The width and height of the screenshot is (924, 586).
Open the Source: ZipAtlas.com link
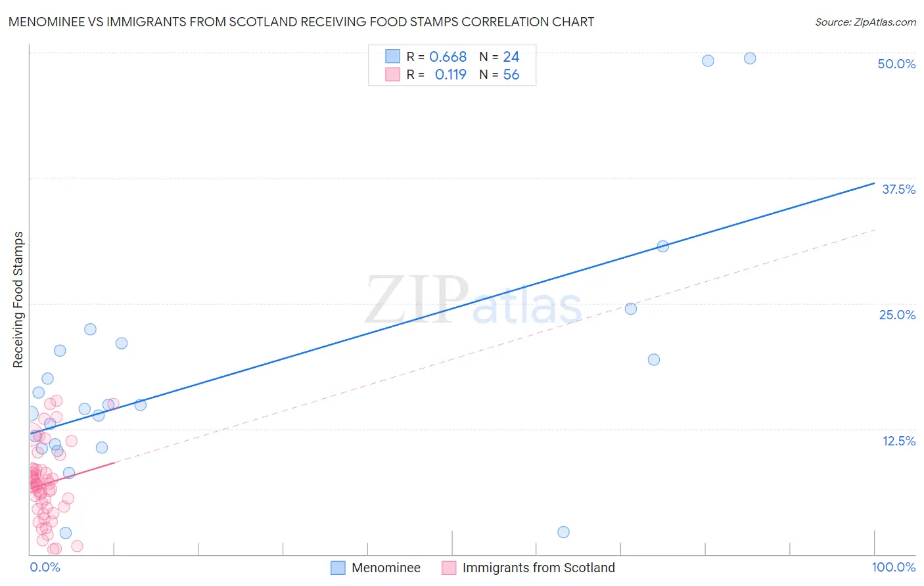click(x=865, y=22)
